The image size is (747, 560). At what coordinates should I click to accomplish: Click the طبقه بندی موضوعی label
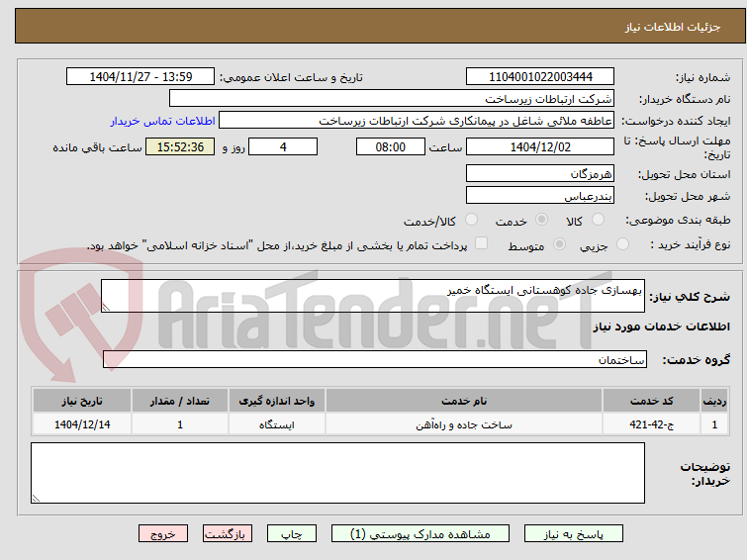pos(678,221)
